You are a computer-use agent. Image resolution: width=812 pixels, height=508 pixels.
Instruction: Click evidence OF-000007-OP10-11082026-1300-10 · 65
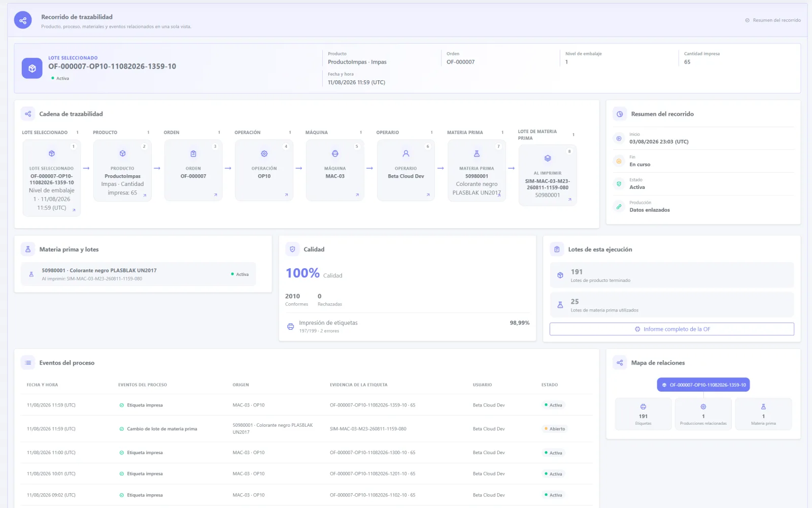pyautogui.click(x=373, y=453)
